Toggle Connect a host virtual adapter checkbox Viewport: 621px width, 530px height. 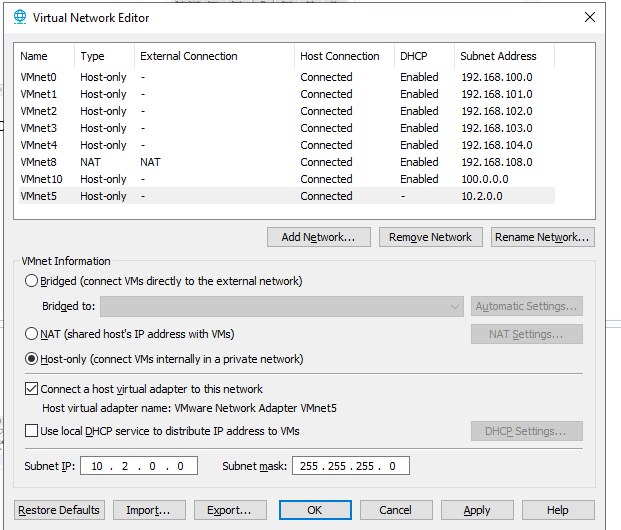click(31, 389)
